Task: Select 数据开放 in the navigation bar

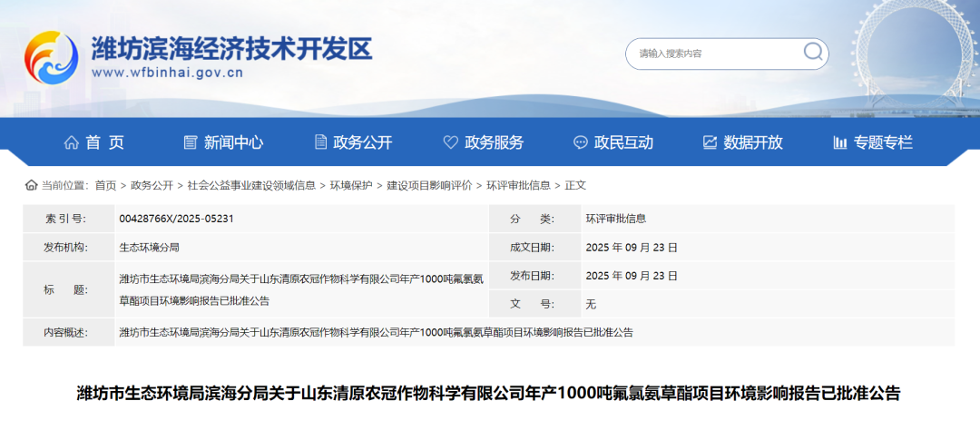Action: 753,142
